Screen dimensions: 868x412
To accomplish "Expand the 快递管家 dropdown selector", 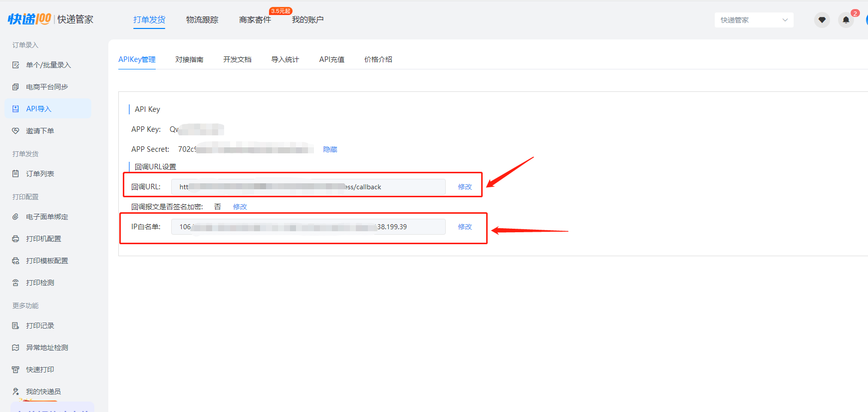I will click(754, 20).
